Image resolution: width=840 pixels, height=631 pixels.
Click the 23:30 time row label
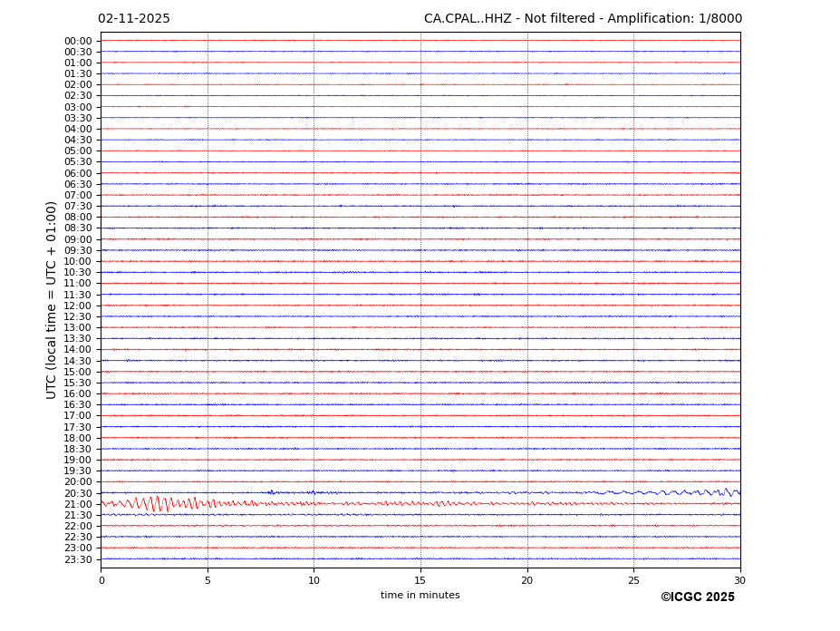tap(77, 559)
